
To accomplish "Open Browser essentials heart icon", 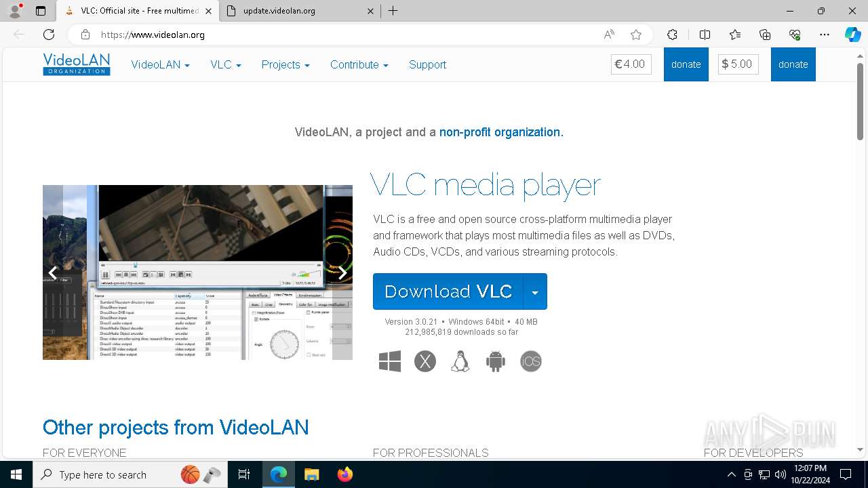I will point(795,35).
